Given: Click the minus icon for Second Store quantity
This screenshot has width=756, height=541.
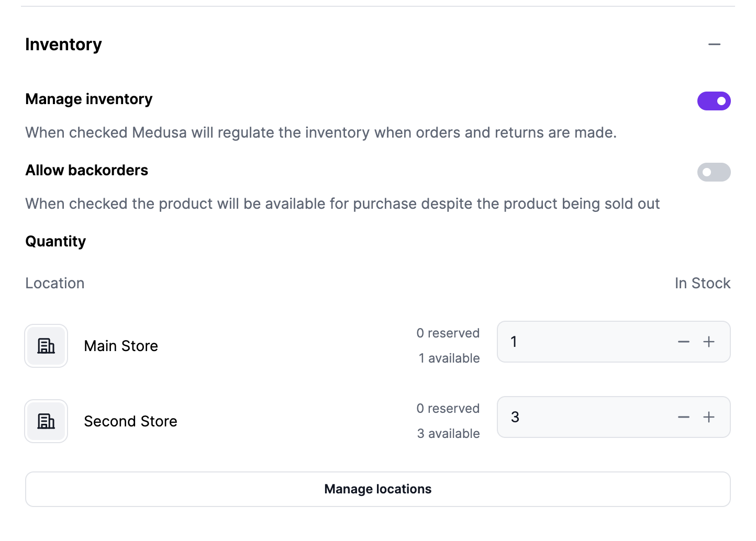Looking at the screenshot, I should (683, 417).
